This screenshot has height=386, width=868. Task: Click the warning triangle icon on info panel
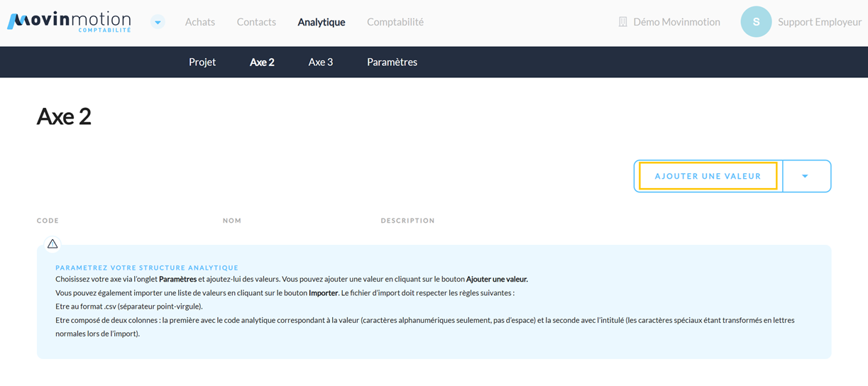(x=53, y=244)
